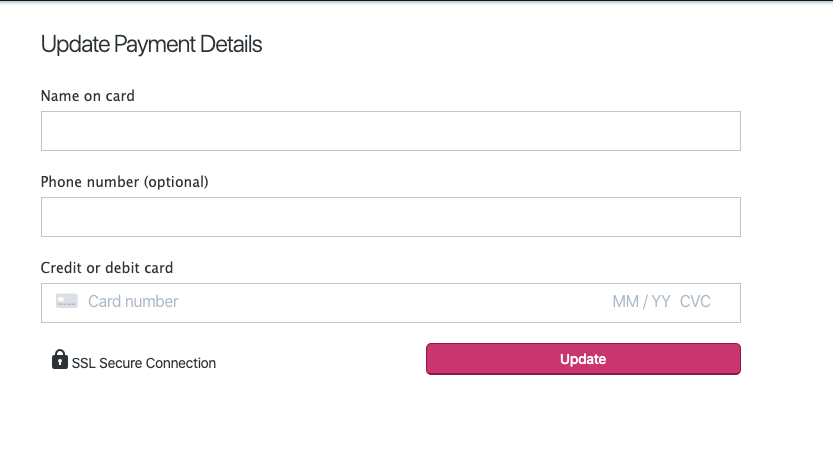
Task: Click the Update Payment Details heading
Action: (x=151, y=44)
